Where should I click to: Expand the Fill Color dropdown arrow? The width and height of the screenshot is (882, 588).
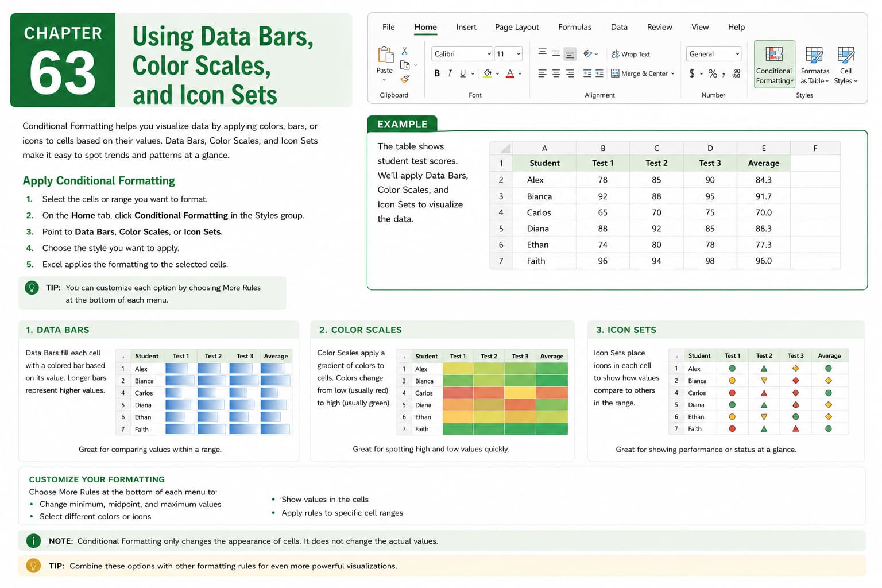[497, 73]
